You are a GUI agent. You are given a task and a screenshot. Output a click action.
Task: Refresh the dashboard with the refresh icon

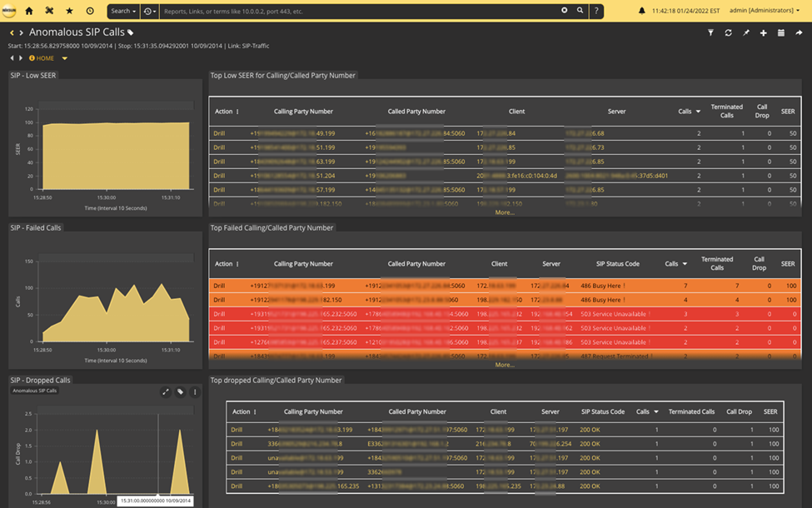[728, 32]
